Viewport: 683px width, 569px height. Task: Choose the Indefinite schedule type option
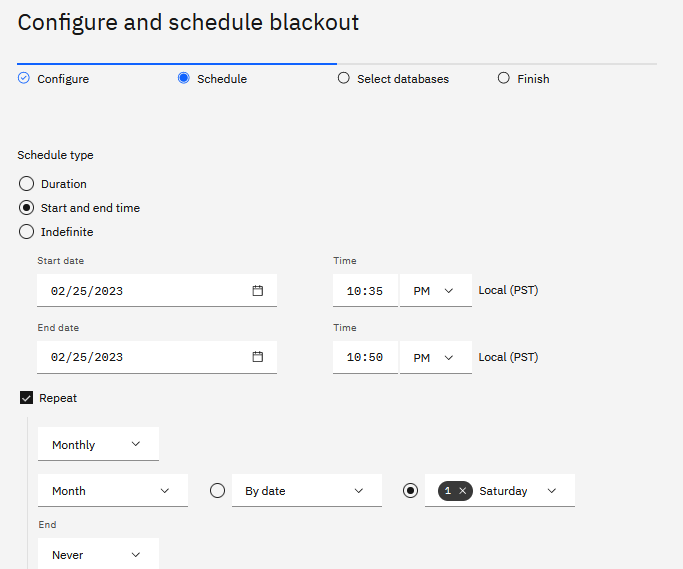coord(27,232)
